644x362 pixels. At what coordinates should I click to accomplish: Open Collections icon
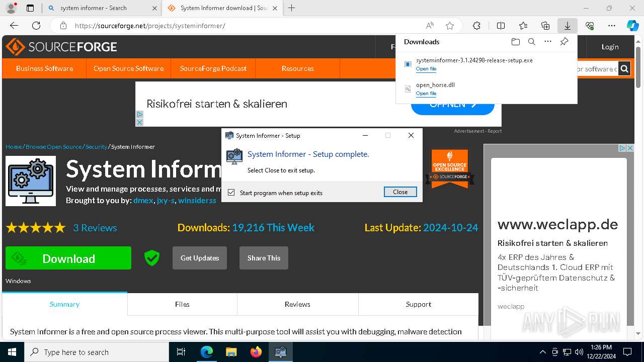(545, 26)
